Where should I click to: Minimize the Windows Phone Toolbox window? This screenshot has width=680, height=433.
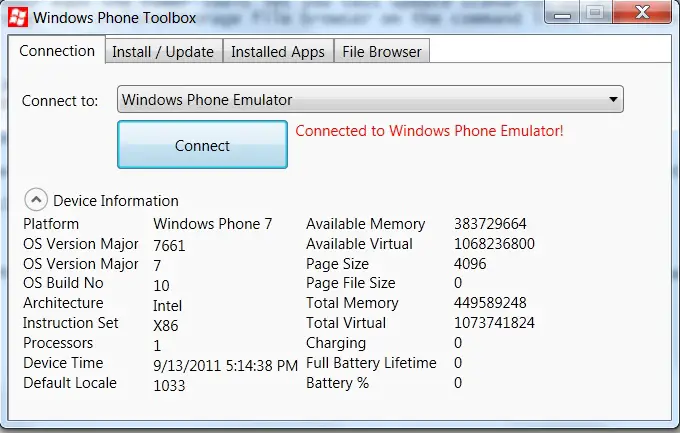coord(562,13)
